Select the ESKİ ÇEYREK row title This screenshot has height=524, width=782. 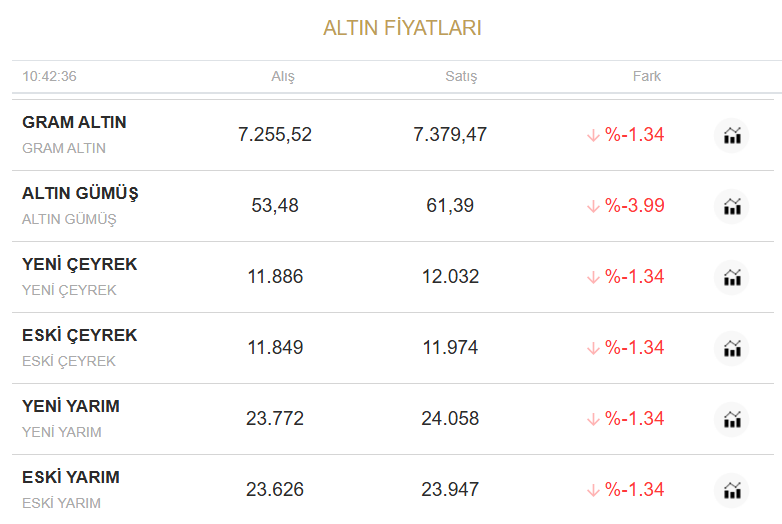[x=80, y=335]
